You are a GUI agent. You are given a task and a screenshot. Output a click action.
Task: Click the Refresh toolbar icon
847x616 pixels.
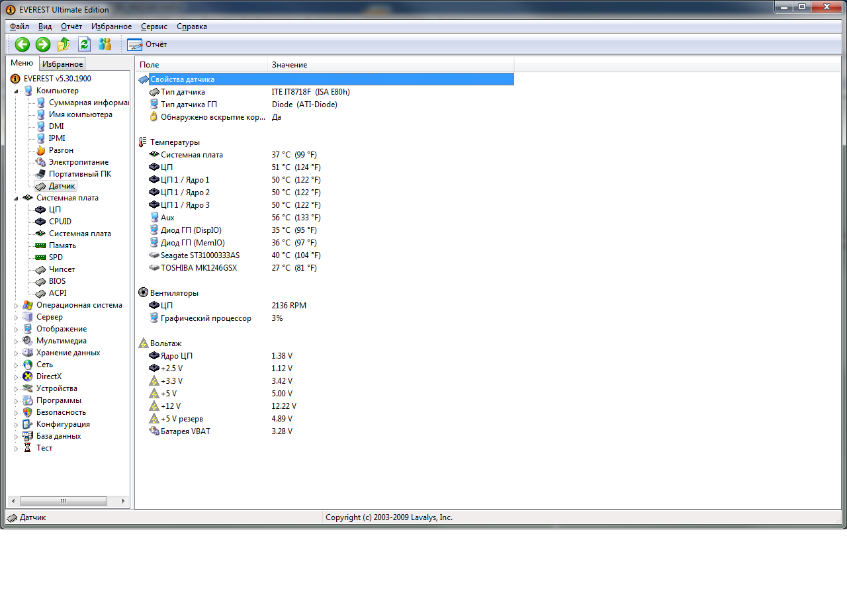(x=84, y=44)
